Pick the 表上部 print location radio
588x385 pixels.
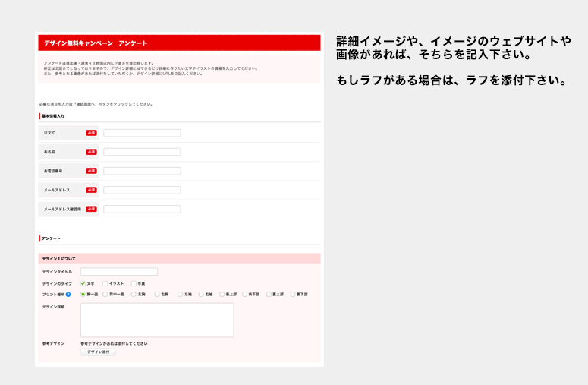tap(223, 294)
